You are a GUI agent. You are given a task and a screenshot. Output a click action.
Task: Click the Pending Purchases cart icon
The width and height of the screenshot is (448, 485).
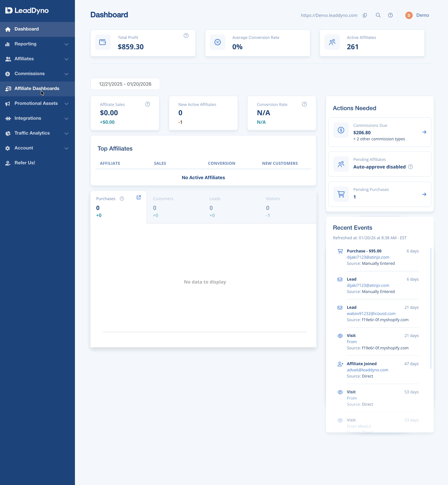click(x=341, y=194)
